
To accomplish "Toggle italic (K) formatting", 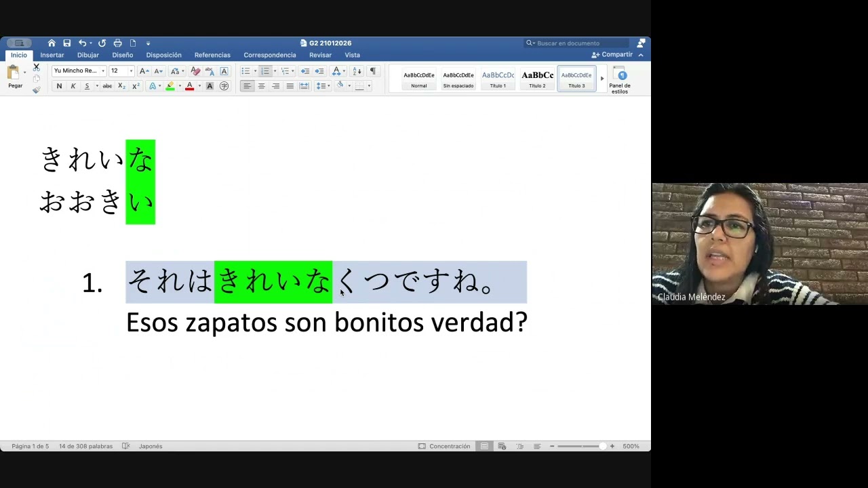I will coord(73,86).
